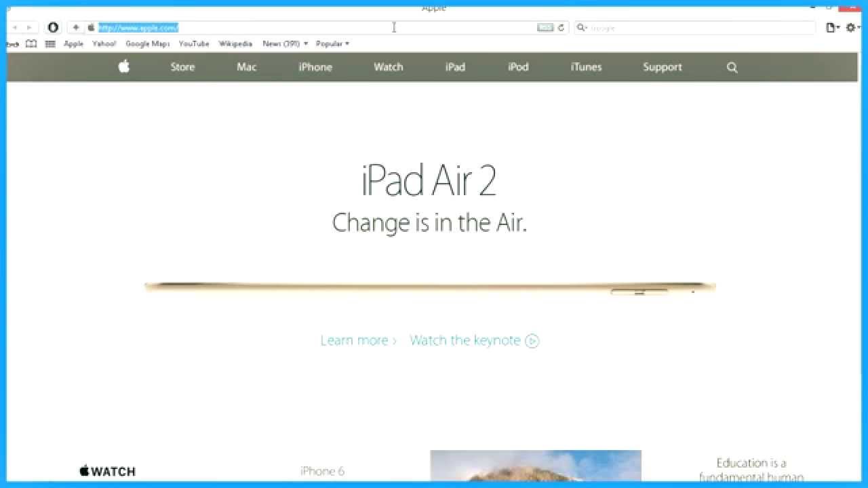
Task: Add bookmark with the plus button
Action: click(x=76, y=28)
